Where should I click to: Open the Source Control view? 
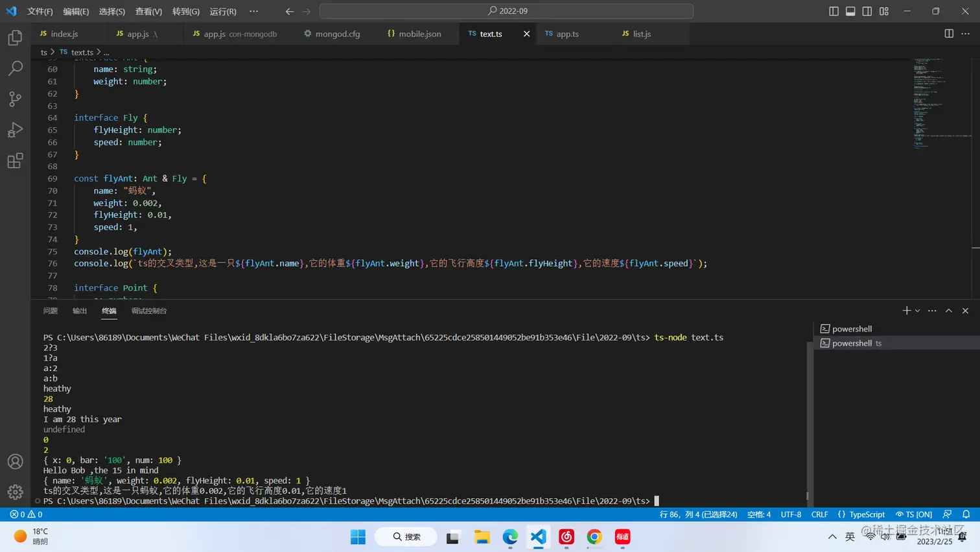(15, 99)
